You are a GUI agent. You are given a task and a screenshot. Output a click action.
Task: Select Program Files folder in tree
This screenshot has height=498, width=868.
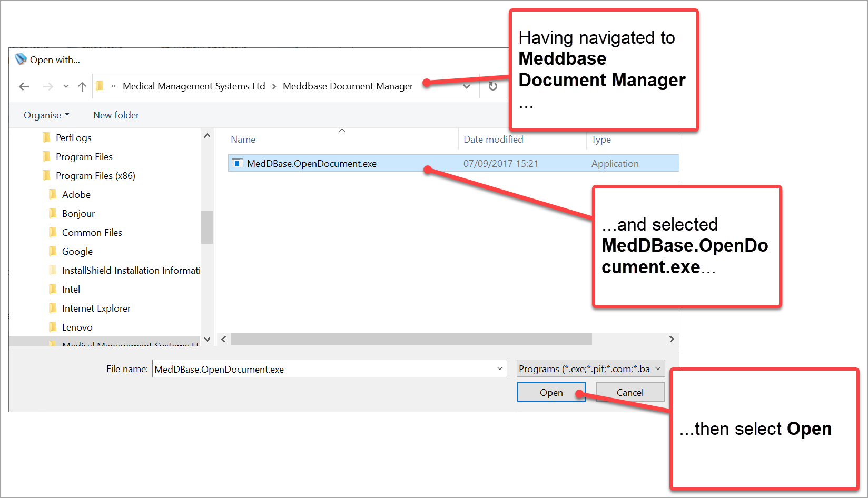pyautogui.click(x=84, y=157)
